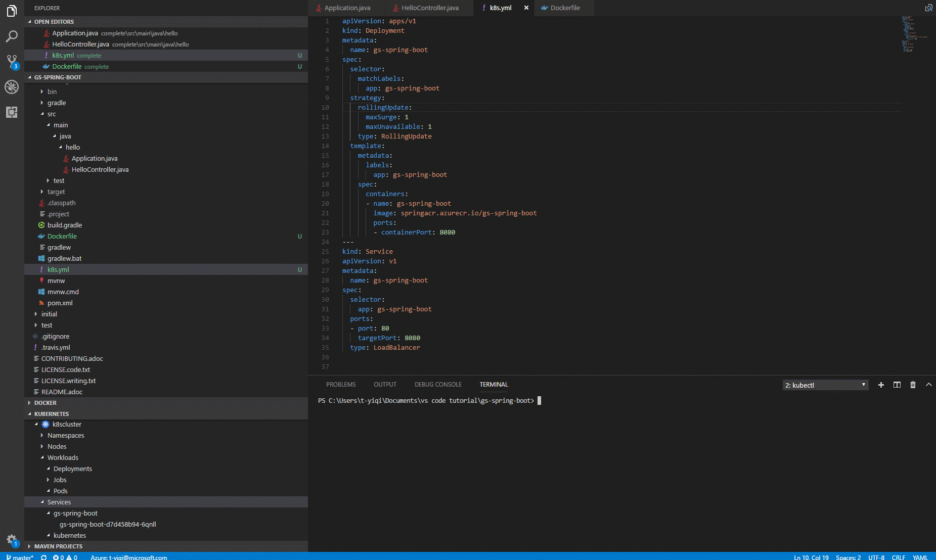
Task: Open Source Control view with badge
Action: 12,62
